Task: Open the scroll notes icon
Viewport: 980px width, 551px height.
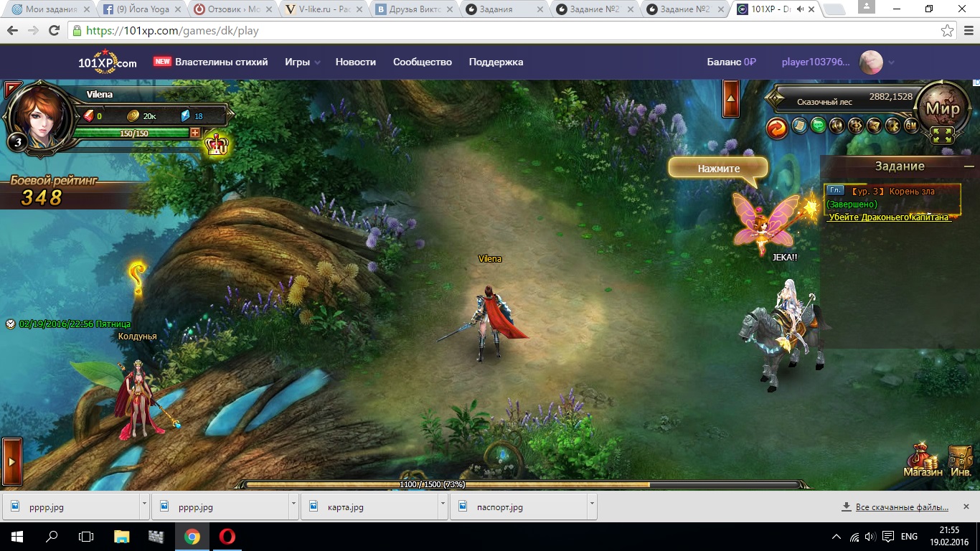Action: tap(798, 126)
